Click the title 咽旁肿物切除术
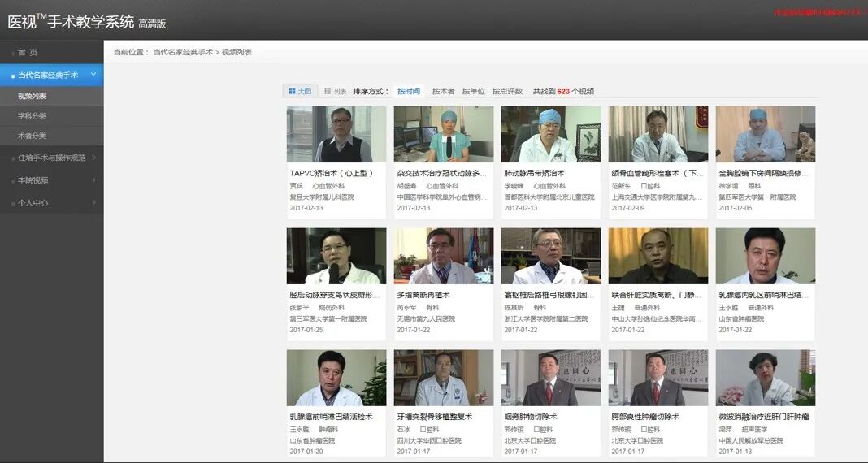The height and width of the screenshot is (463, 868). point(531,417)
